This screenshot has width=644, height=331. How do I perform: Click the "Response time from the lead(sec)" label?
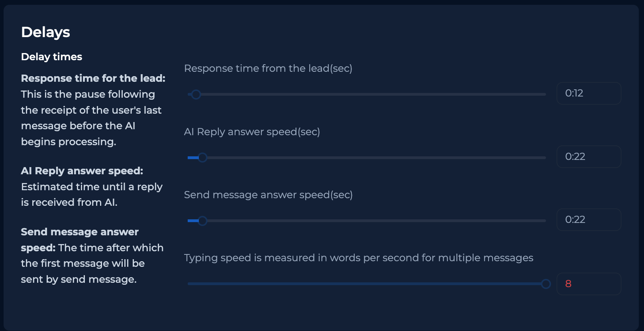pos(268,68)
